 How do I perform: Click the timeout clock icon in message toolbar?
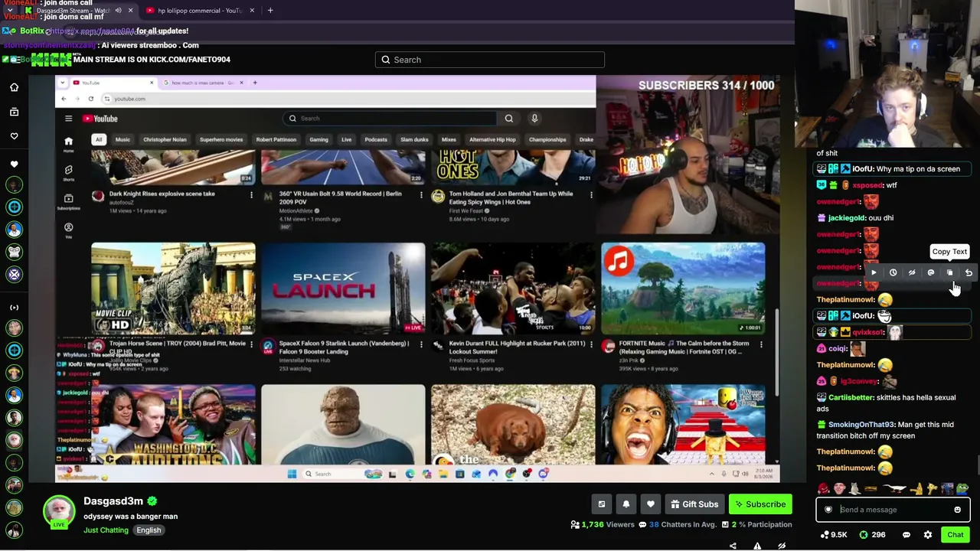tap(893, 272)
